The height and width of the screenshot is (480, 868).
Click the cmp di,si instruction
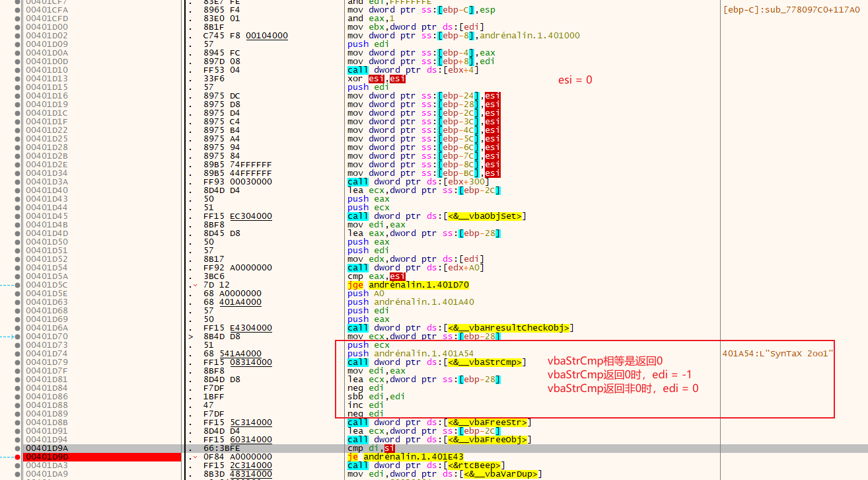371,448
